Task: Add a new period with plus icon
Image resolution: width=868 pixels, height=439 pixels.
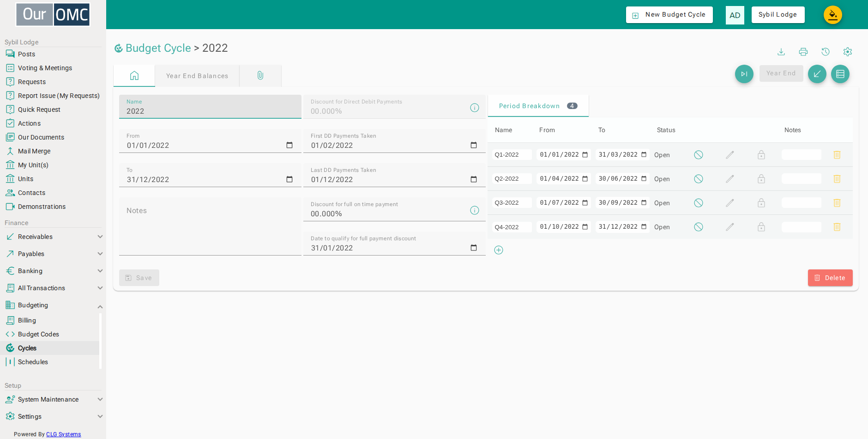Action: pyautogui.click(x=499, y=250)
